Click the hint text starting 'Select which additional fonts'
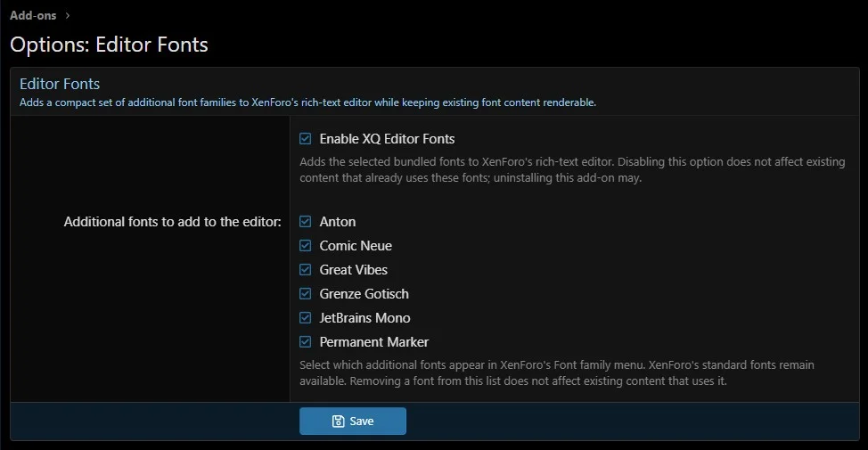This screenshot has width=868, height=450. click(557, 372)
